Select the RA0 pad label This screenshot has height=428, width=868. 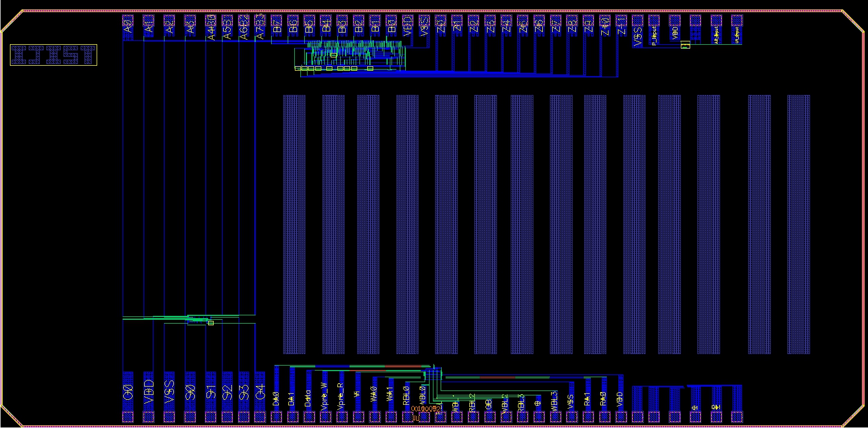[x=604, y=399]
